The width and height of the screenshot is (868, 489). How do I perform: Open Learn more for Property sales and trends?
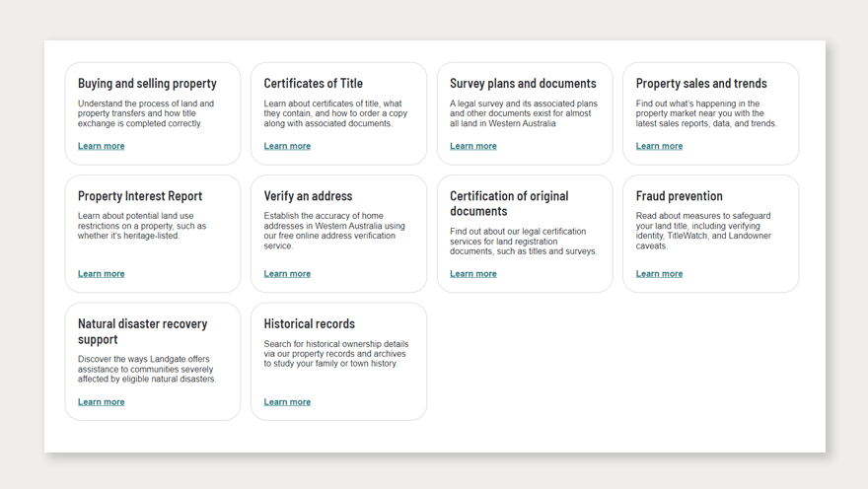659,146
